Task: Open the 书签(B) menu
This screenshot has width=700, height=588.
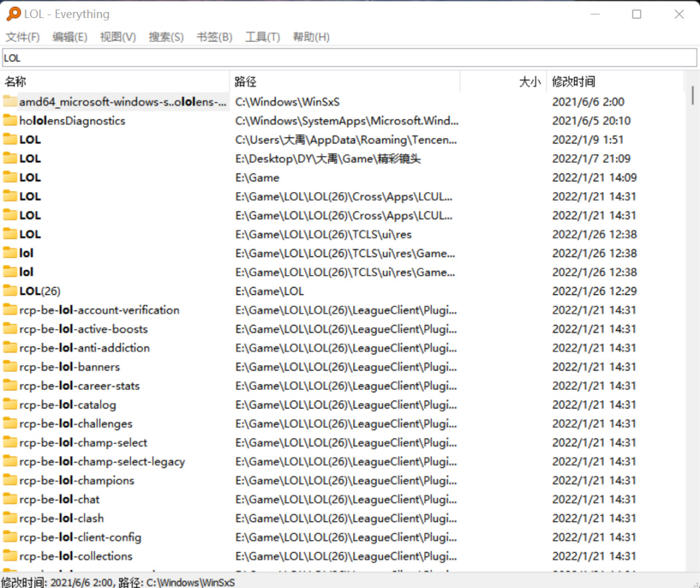Action: pyautogui.click(x=214, y=37)
